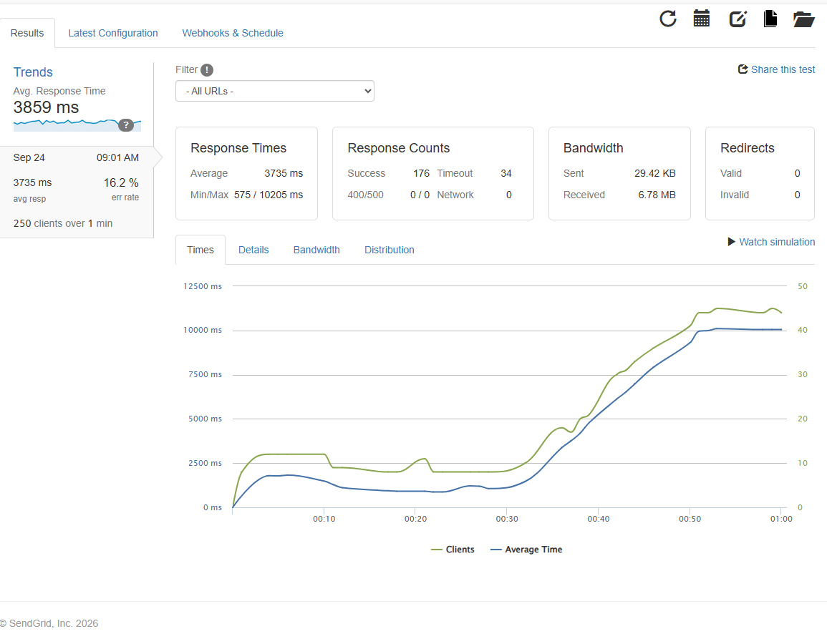Viewport: 827px width, 644px height.
Task: Click the Response Counts card heading
Action: [399, 148]
